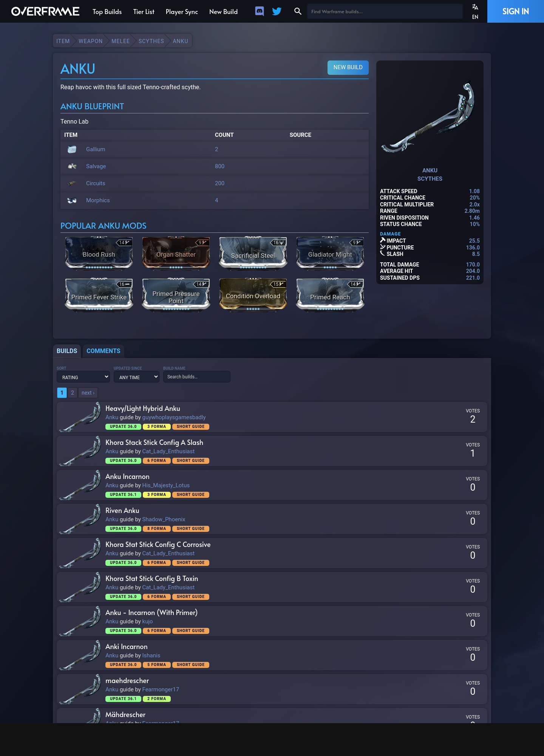Open the Gallium item link
This screenshot has height=756, width=544.
(x=96, y=149)
